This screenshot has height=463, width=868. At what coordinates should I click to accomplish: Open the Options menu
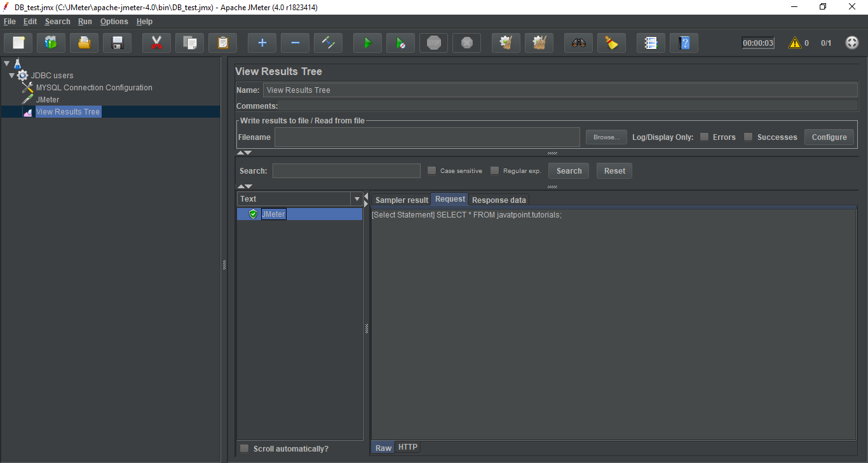114,22
